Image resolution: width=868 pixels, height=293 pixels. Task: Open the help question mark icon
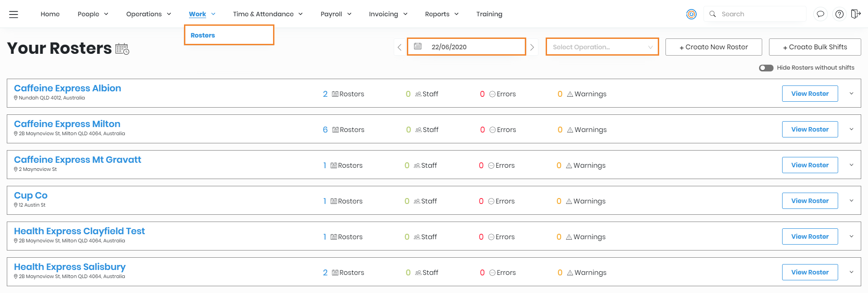(839, 14)
